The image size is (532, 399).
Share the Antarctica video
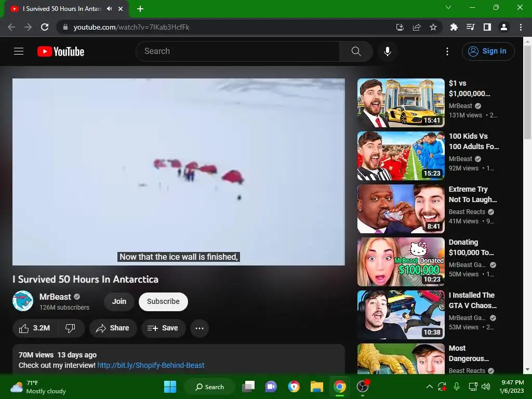[113, 328]
